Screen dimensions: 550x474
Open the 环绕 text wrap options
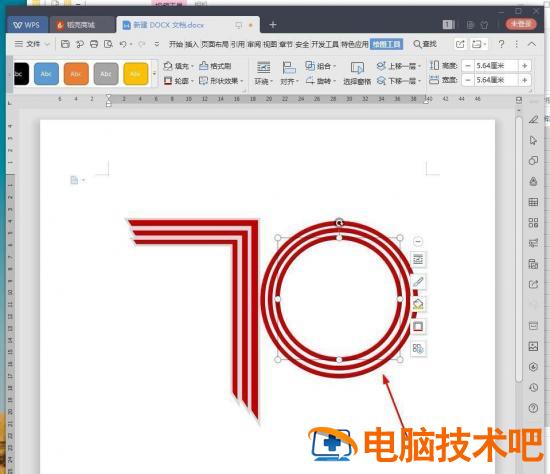coord(263,73)
